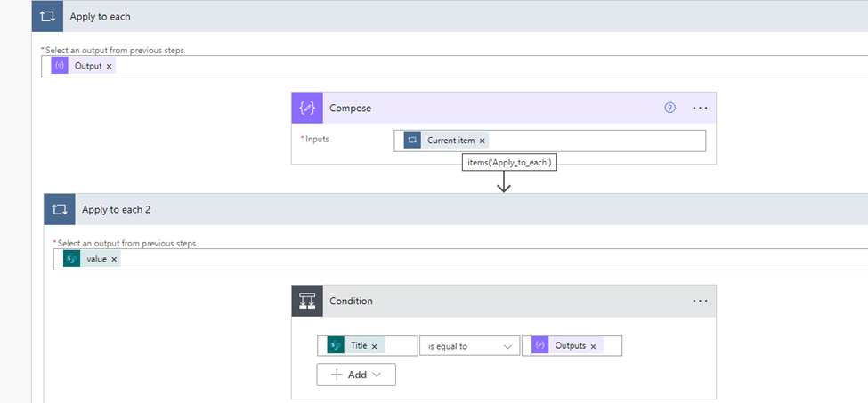Open the Compose help question mark
The width and height of the screenshot is (868, 403).
[669, 108]
